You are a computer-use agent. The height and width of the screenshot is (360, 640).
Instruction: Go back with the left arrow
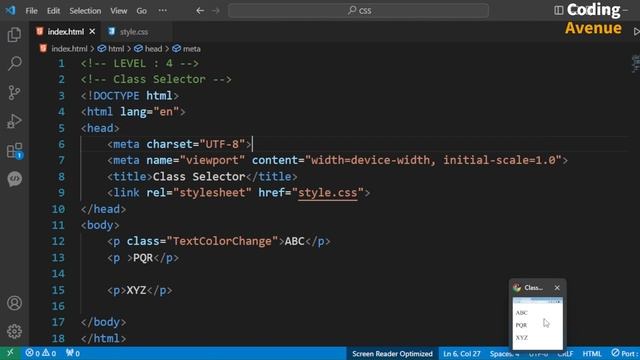point(200,11)
